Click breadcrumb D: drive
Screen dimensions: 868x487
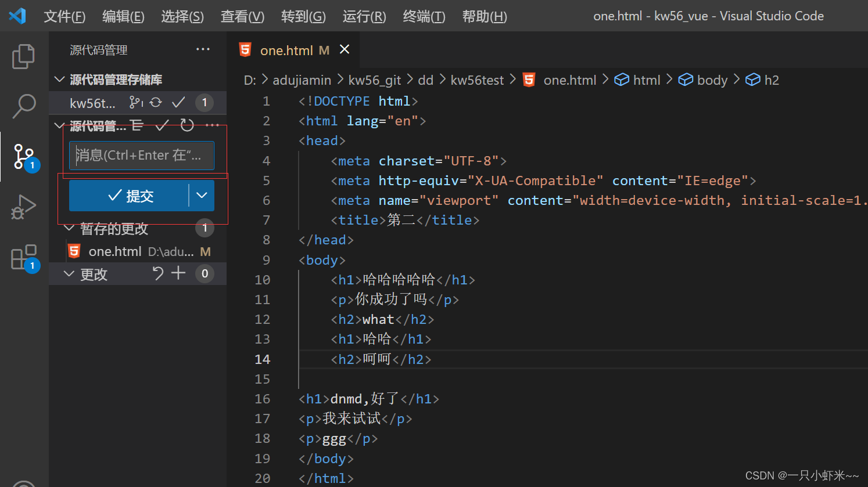tap(250, 80)
